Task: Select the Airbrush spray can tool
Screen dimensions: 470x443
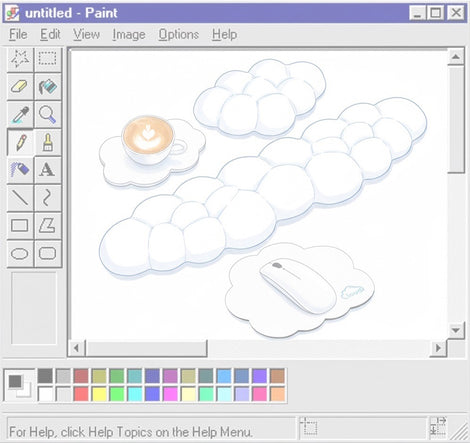Action: (x=20, y=170)
